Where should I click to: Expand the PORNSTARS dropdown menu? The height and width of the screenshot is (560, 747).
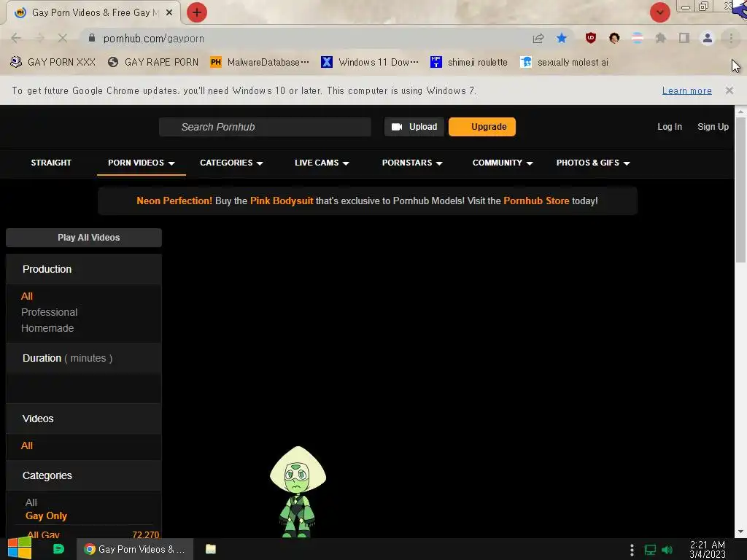(x=412, y=163)
